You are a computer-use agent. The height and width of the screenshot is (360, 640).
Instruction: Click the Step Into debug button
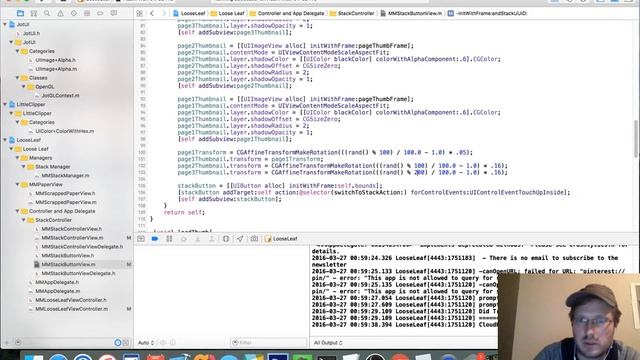click(x=198, y=239)
